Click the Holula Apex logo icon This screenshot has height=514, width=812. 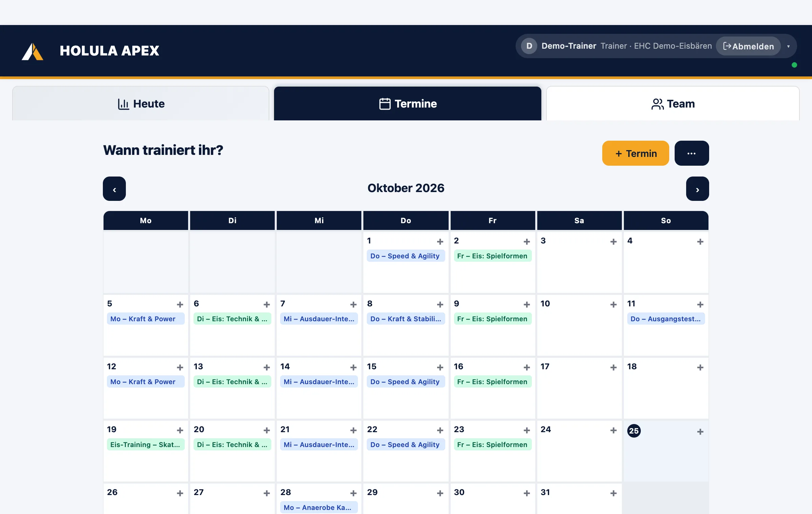(x=32, y=51)
